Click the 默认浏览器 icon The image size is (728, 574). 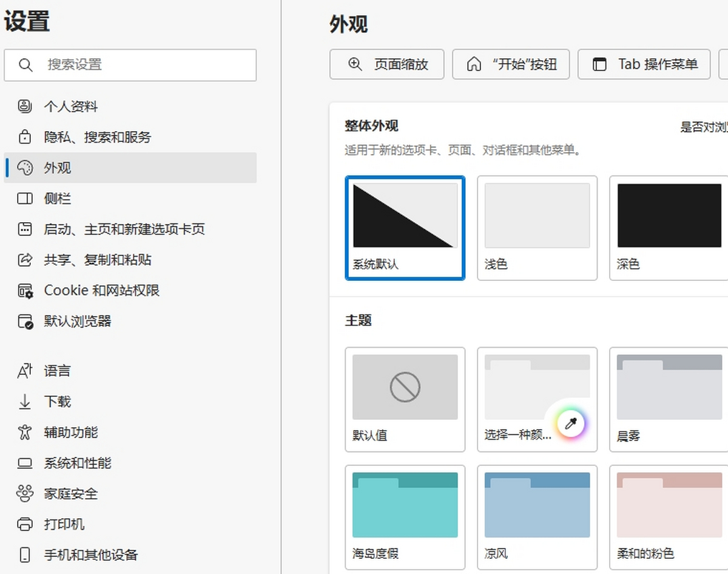point(25,322)
